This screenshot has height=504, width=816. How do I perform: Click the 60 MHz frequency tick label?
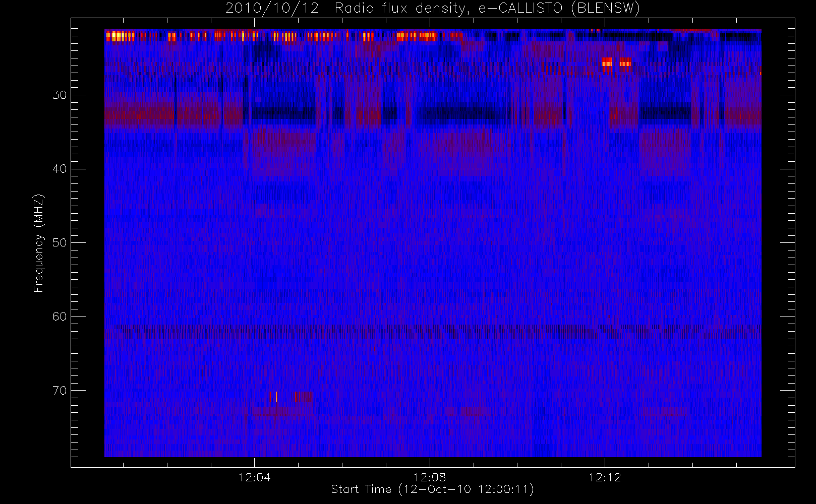click(60, 317)
